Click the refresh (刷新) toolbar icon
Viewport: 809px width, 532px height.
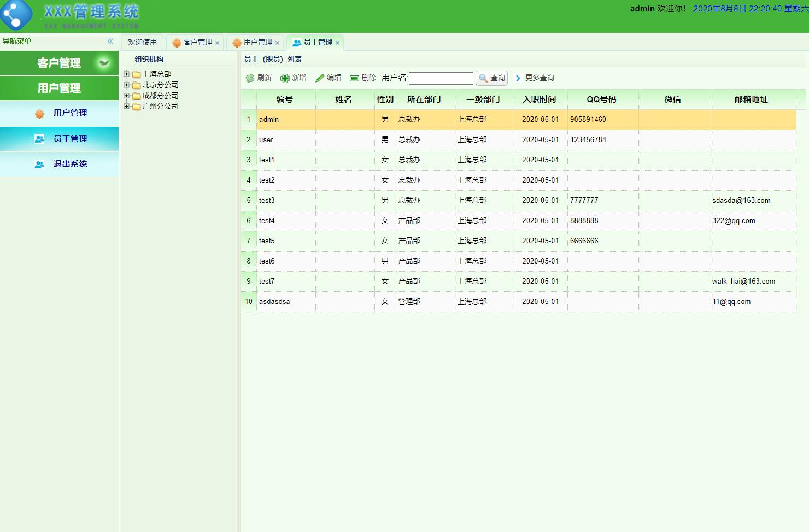(x=250, y=78)
